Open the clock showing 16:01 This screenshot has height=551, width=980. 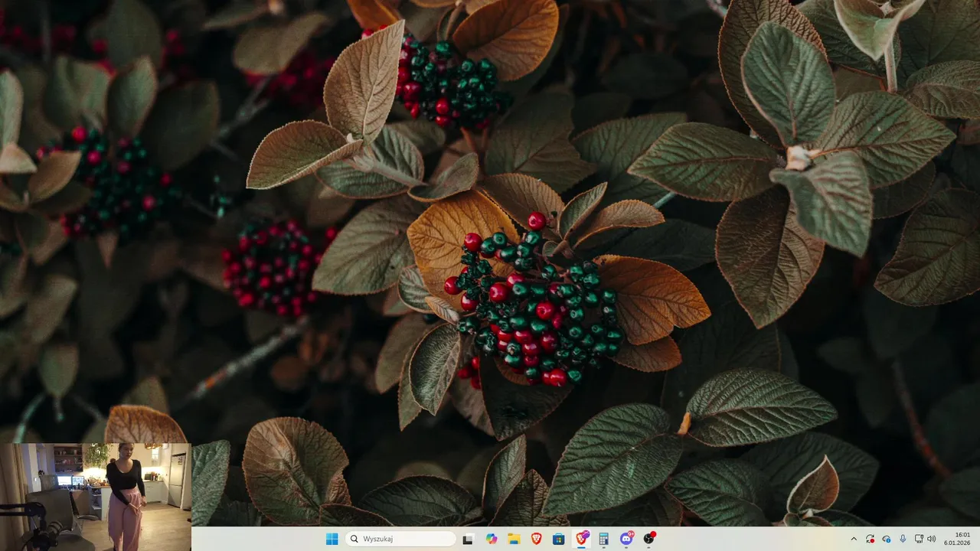pyautogui.click(x=959, y=539)
